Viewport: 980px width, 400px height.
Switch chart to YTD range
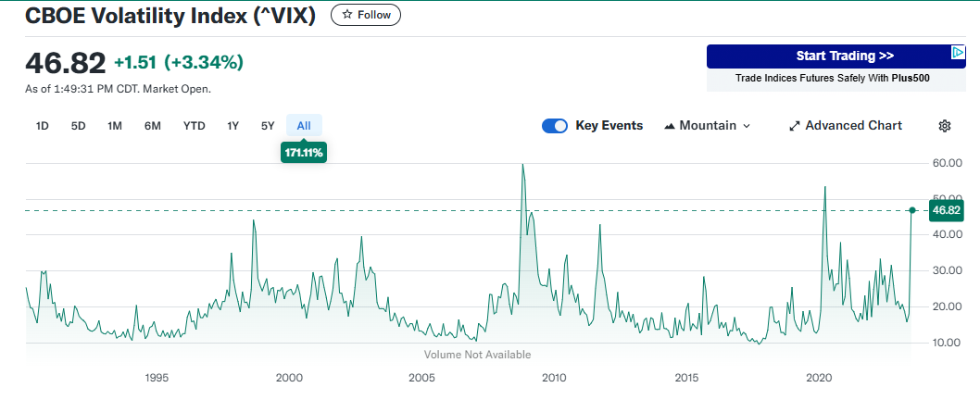(x=195, y=126)
